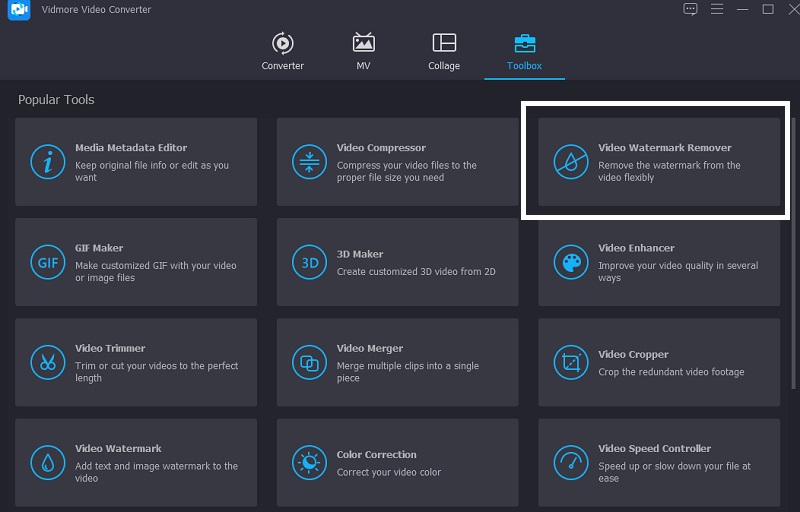Open the feedback chat icon in title bar
Screen dimensions: 800x512
690,9
